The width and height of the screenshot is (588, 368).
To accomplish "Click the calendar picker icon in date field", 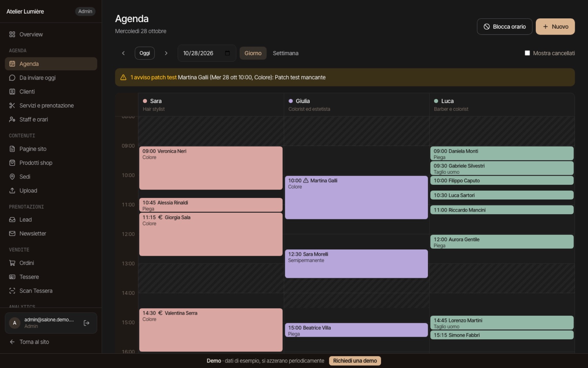I will pyautogui.click(x=227, y=53).
